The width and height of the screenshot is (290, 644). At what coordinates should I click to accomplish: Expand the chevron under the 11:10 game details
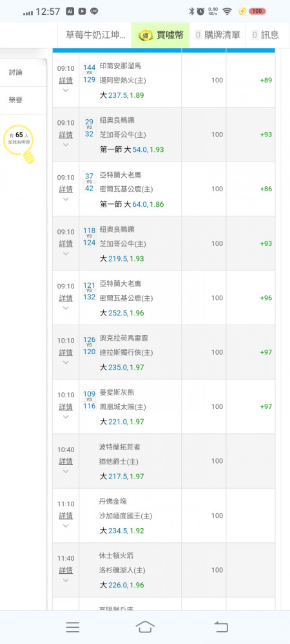pyautogui.click(x=66, y=526)
